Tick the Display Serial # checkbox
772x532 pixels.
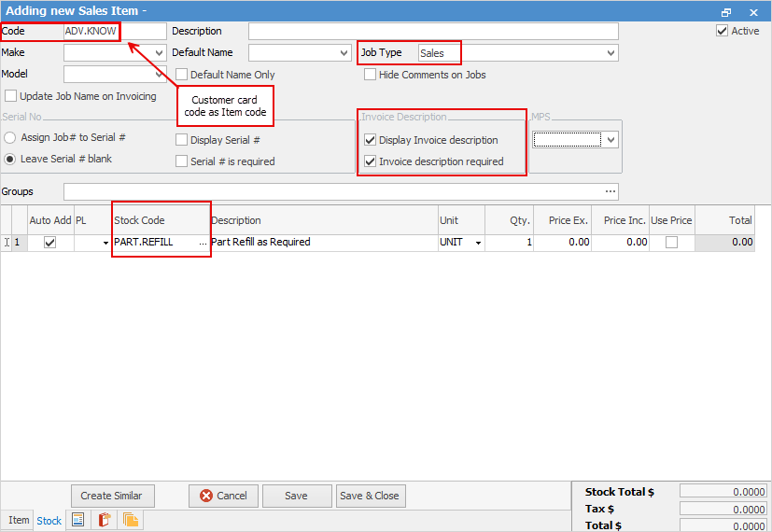[182, 140]
